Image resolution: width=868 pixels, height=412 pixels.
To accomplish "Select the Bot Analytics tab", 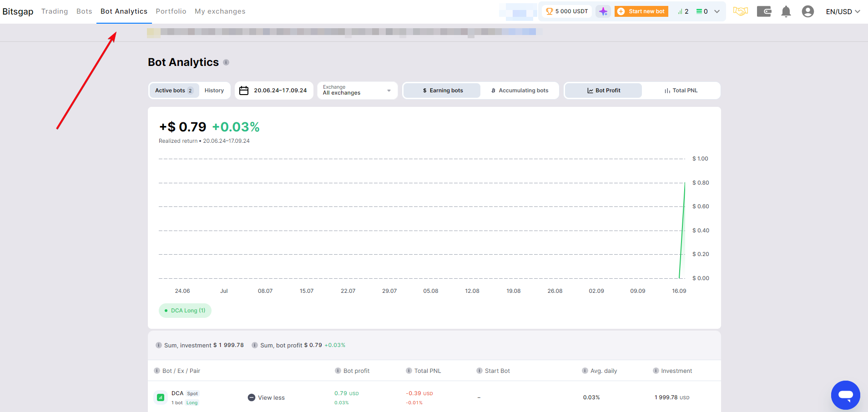I will coord(124,11).
